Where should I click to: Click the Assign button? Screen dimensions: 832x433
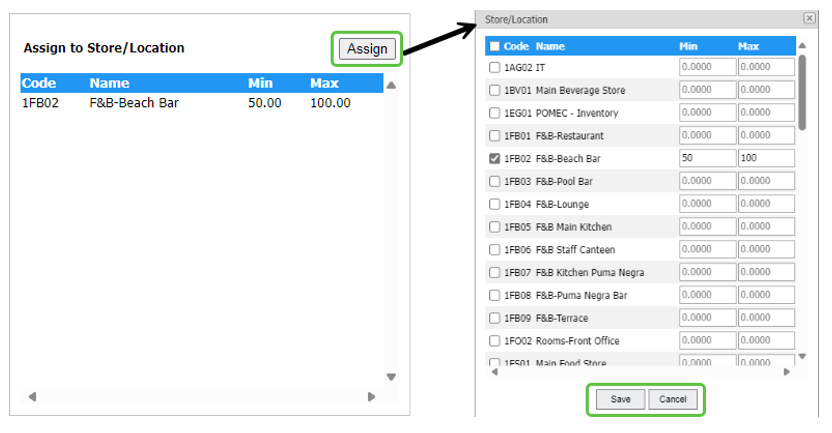(x=367, y=49)
